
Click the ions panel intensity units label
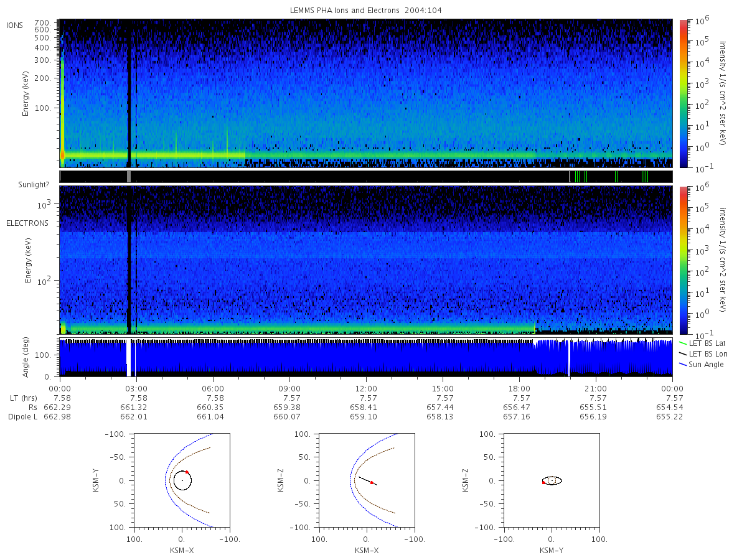click(724, 93)
